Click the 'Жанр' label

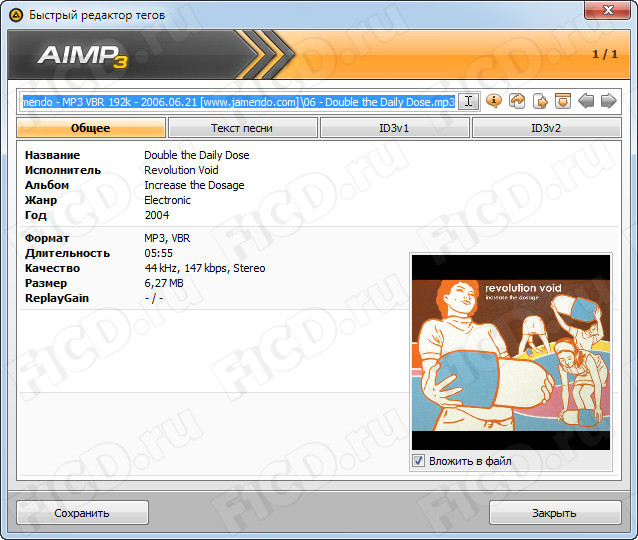pyautogui.click(x=41, y=200)
